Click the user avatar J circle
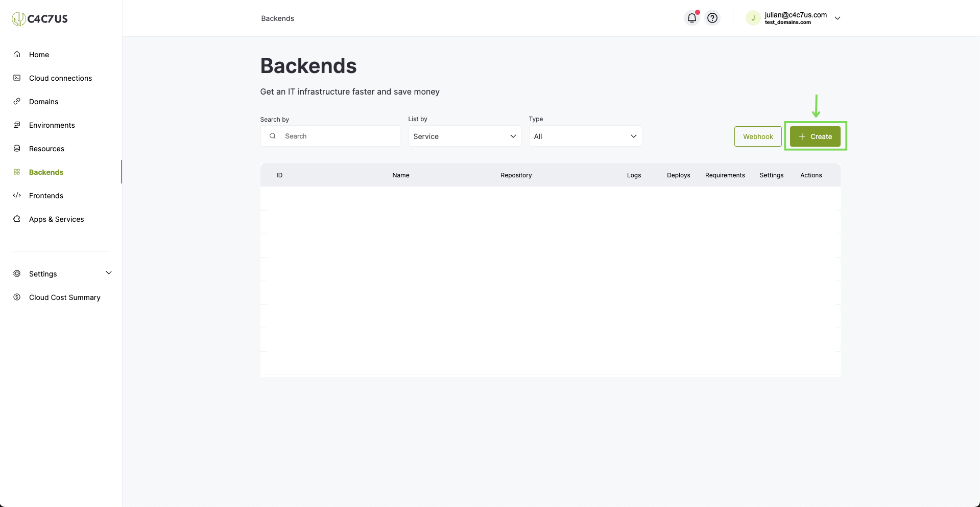The width and height of the screenshot is (980, 507). point(753,18)
